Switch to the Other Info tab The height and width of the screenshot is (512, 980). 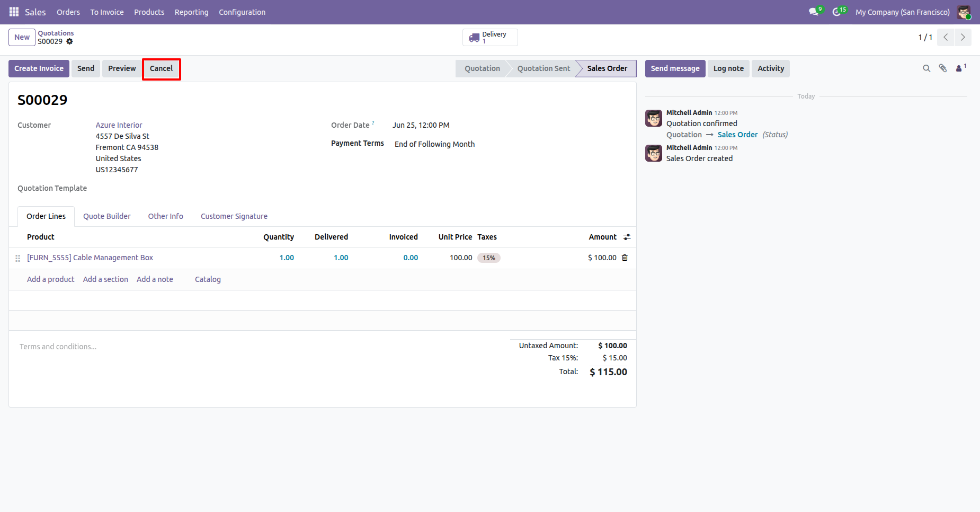(166, 216)
